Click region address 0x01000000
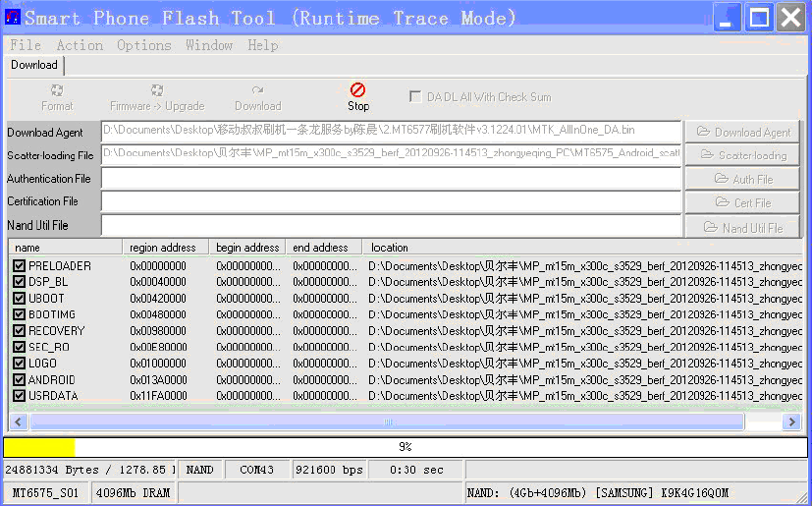Screen dimensions: 812x506 point(158,364)
